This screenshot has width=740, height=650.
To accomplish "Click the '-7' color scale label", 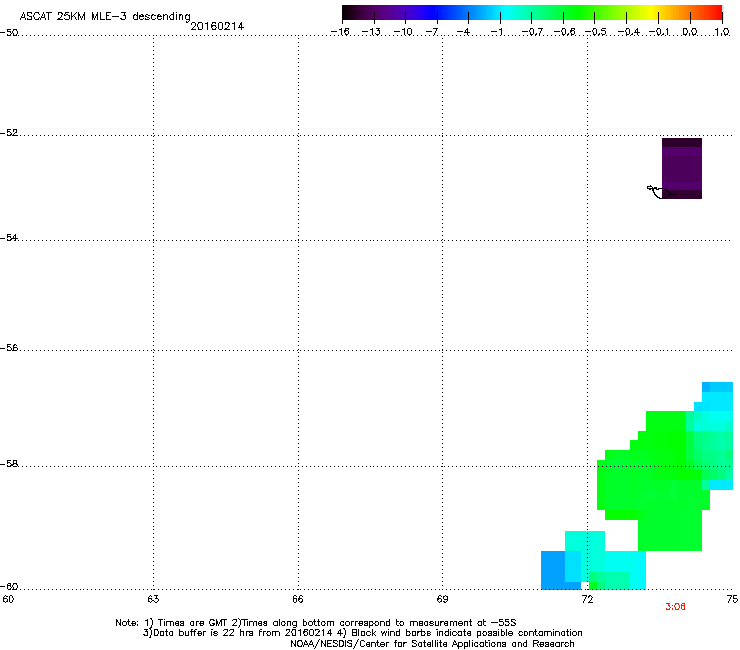I will click(x=432, y=32).
